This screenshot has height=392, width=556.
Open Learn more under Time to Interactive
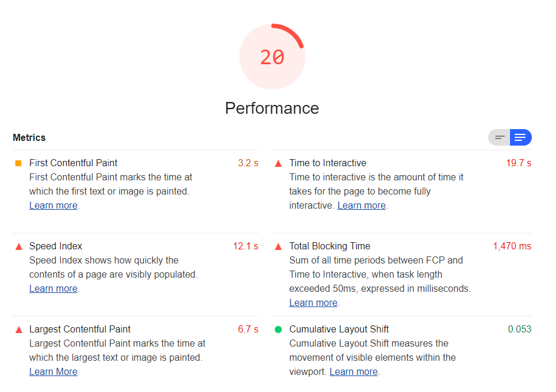361,205
